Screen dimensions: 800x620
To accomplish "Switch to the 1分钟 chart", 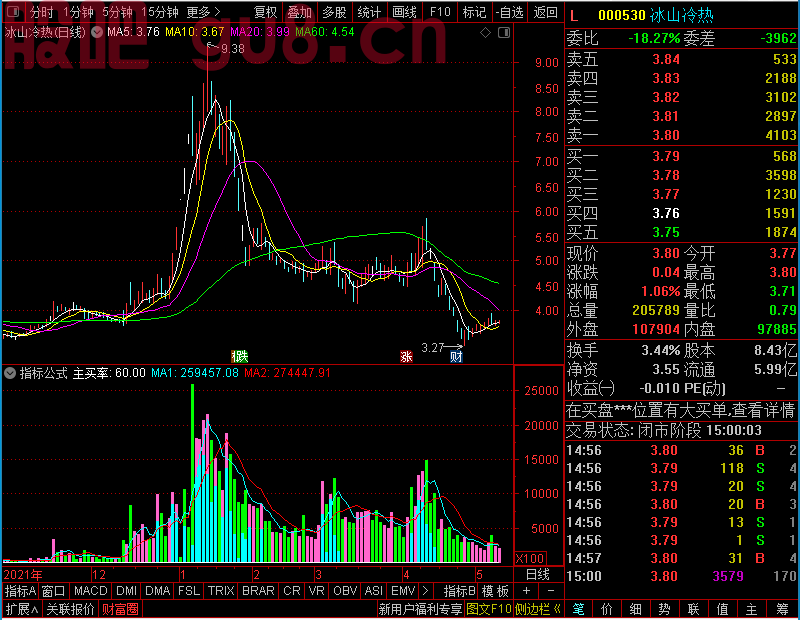I will tap(78, 12).
